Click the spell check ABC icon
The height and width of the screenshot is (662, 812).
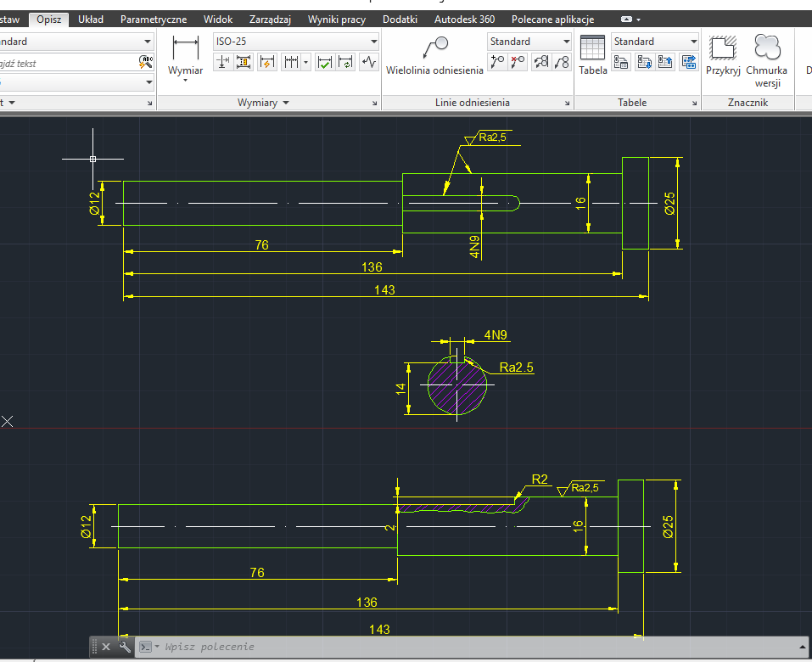[x=146, y=63]
